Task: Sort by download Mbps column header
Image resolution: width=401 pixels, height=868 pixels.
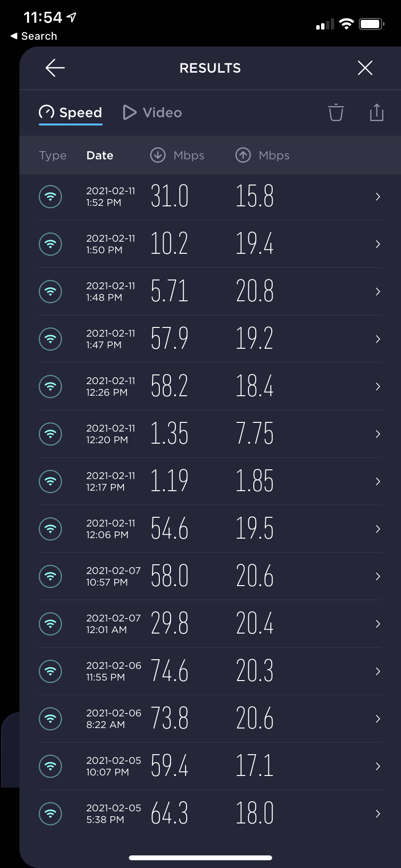Action: click(177, 155)
